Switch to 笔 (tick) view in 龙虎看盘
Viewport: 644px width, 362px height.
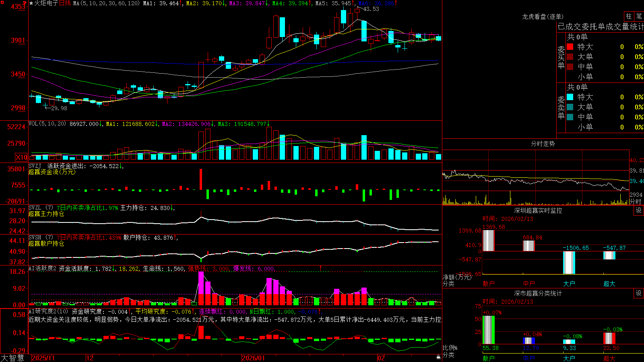pos(639,16)
